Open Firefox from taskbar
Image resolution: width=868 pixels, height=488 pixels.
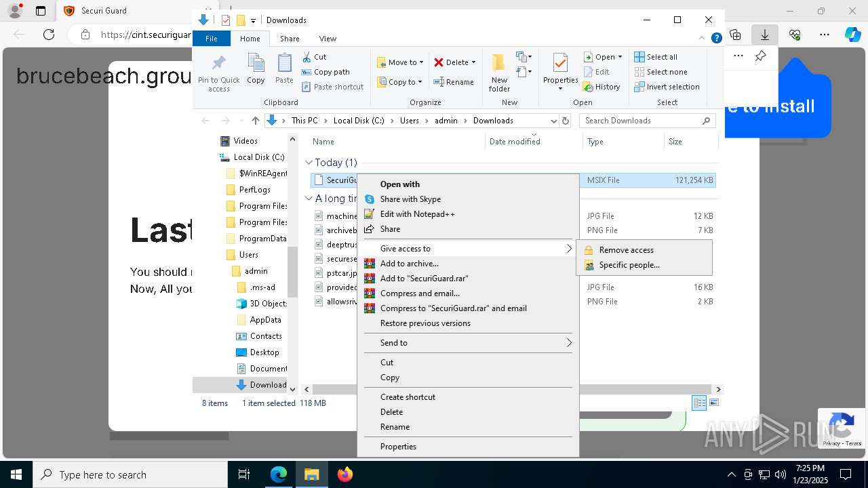pos(345,474)
